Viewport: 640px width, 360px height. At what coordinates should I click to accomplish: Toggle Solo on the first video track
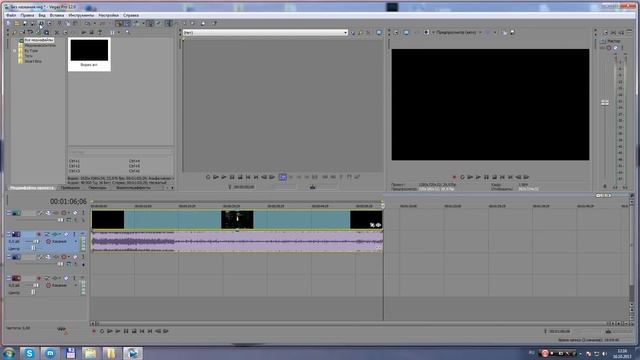click(83, 213)
